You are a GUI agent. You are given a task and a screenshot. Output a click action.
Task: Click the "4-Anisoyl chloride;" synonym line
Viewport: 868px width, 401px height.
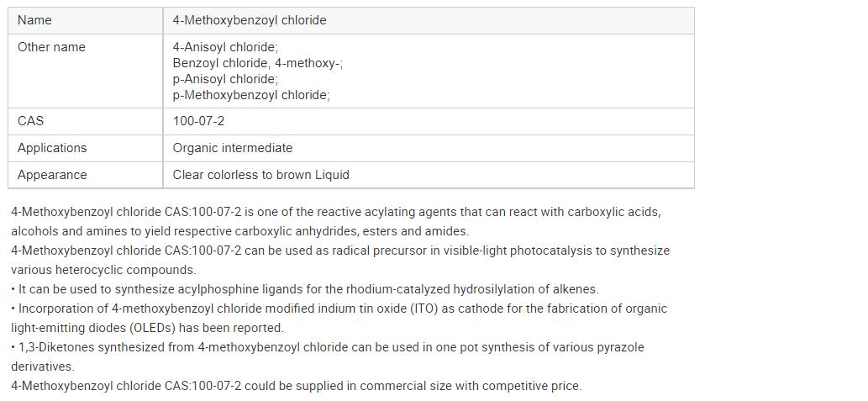click(225, 47)
